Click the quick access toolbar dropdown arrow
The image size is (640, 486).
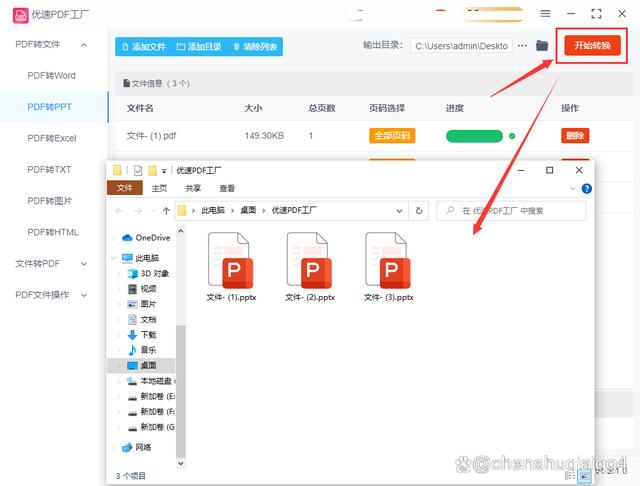[x=164, y=171]
